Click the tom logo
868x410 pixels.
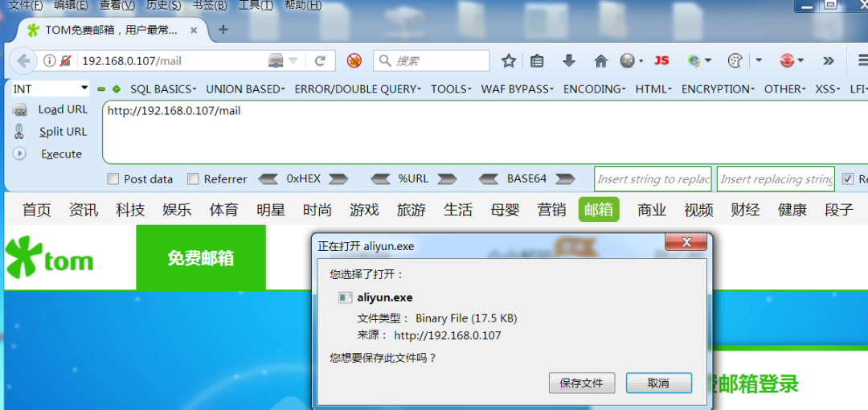[50, 256]
